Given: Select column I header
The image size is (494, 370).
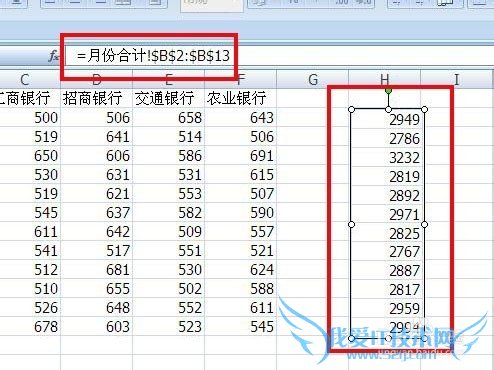Looking at the screenshot, I should [457, 80].
